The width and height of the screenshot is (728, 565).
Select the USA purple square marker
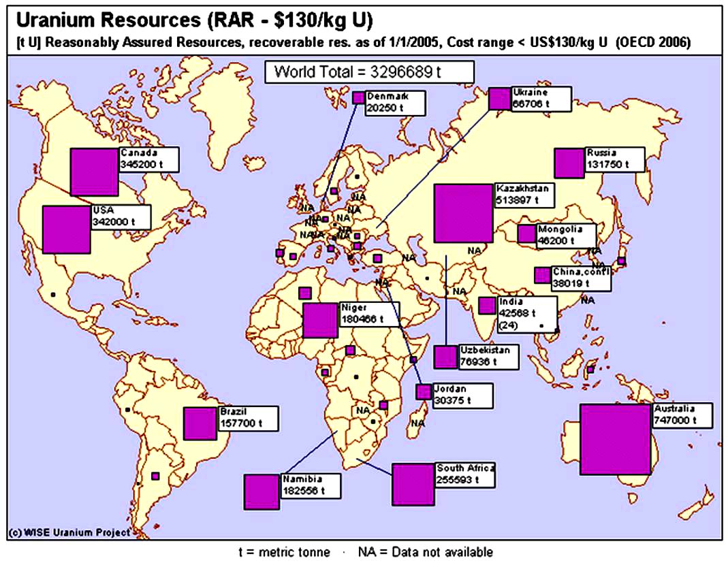[x=66, y=229]
